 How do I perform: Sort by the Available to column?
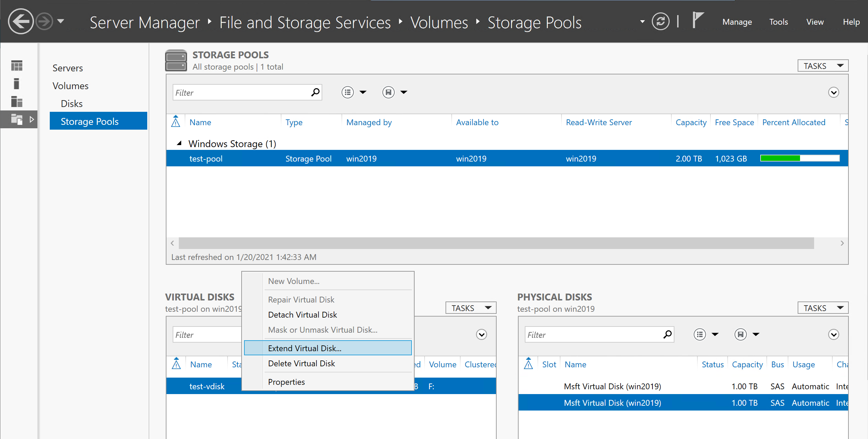click(477, 122)
